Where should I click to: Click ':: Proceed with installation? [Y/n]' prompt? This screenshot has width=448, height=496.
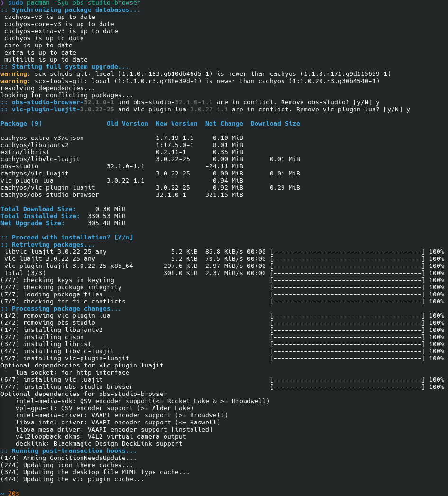pyautogui.click(x=67, y=238)
